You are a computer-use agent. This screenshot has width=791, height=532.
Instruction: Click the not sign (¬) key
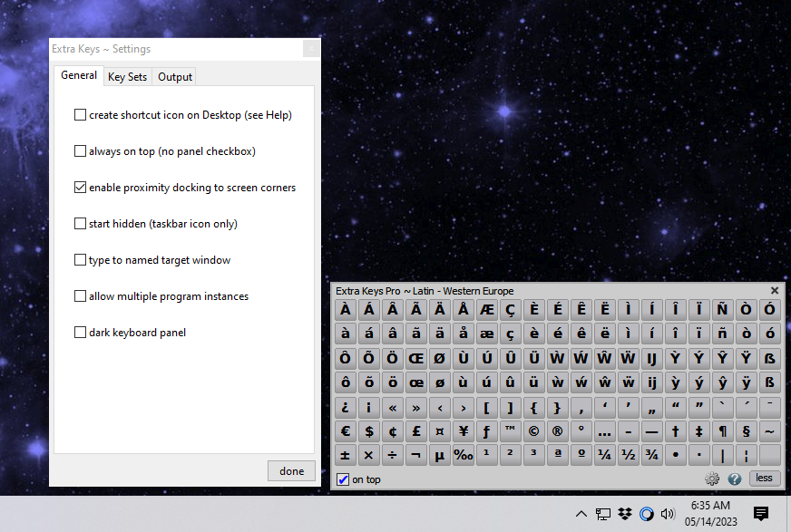click(416, 456)
